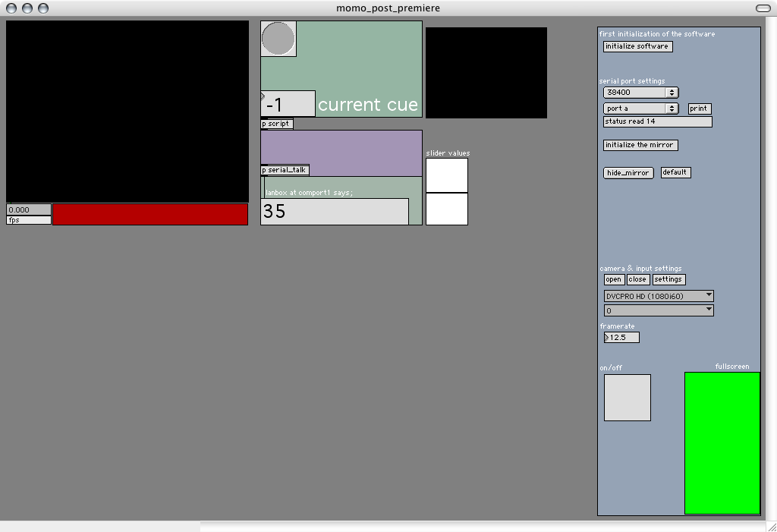Click the upper white box under slider values
Image resolution: width=777 pixels, height=532 pixels.
(x=447, y=175)
